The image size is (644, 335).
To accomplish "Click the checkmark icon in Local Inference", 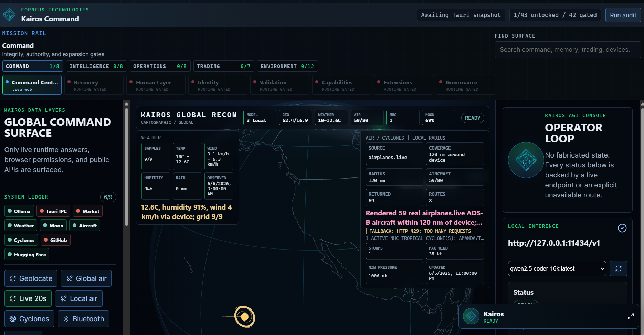I will click(x=622, y=228).
